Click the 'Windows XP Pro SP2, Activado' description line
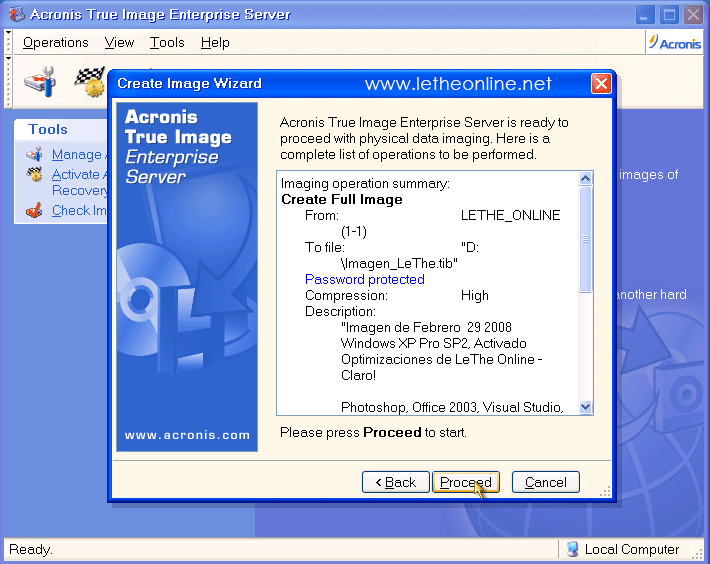710x564 pixels. pos(433,343)
